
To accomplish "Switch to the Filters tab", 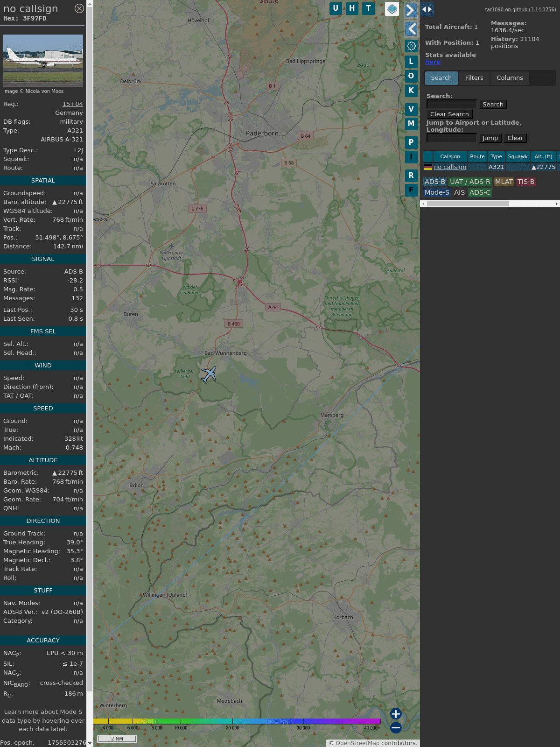I will [x=474, y=78].
